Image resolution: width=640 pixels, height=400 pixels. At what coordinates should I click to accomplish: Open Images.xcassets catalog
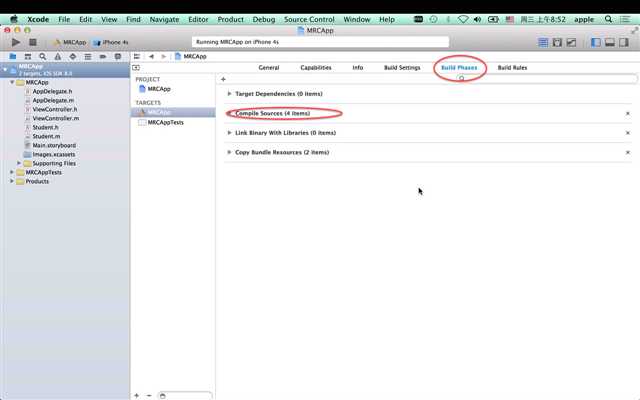[53, 154]
